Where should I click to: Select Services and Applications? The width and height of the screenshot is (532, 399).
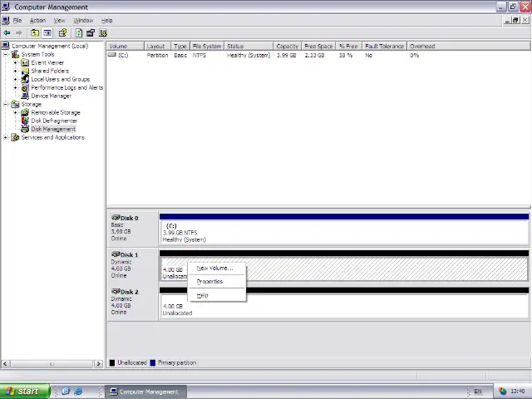[53, 137]
